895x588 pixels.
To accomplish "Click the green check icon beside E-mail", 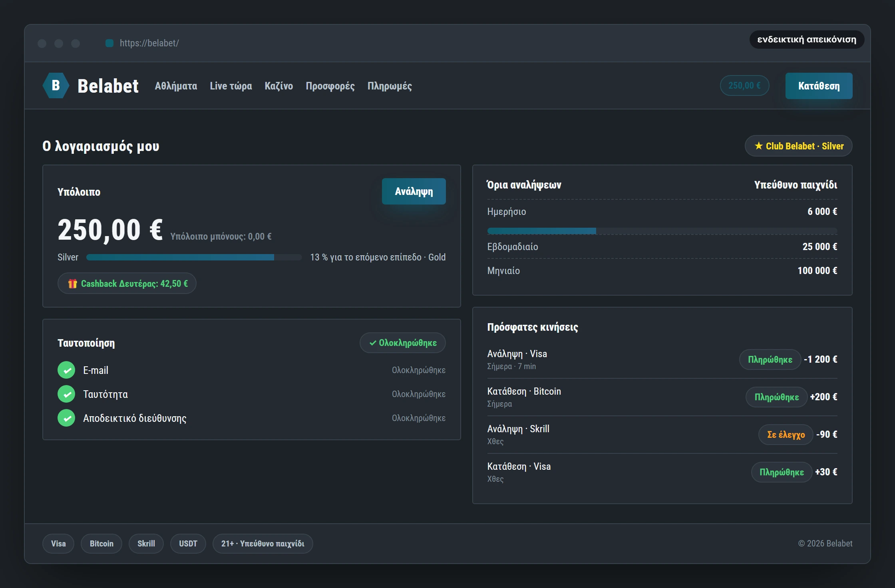I will 66,370.
